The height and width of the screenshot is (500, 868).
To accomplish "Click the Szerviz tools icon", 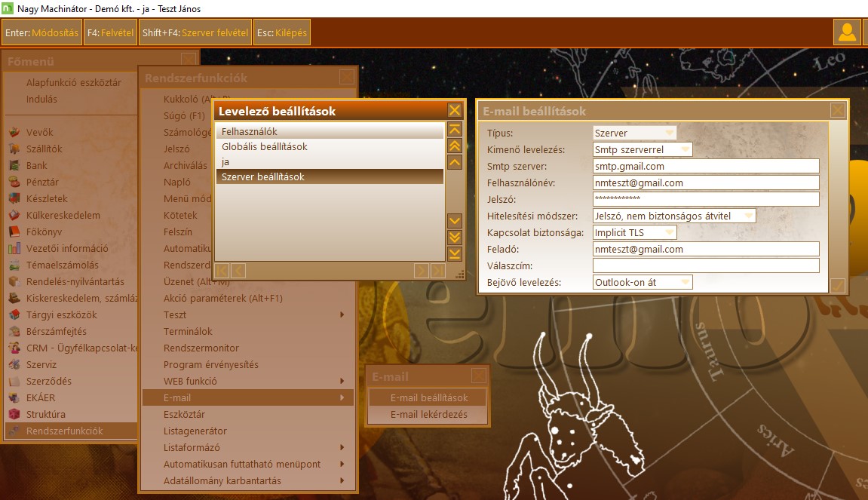I will click(14, 365).
